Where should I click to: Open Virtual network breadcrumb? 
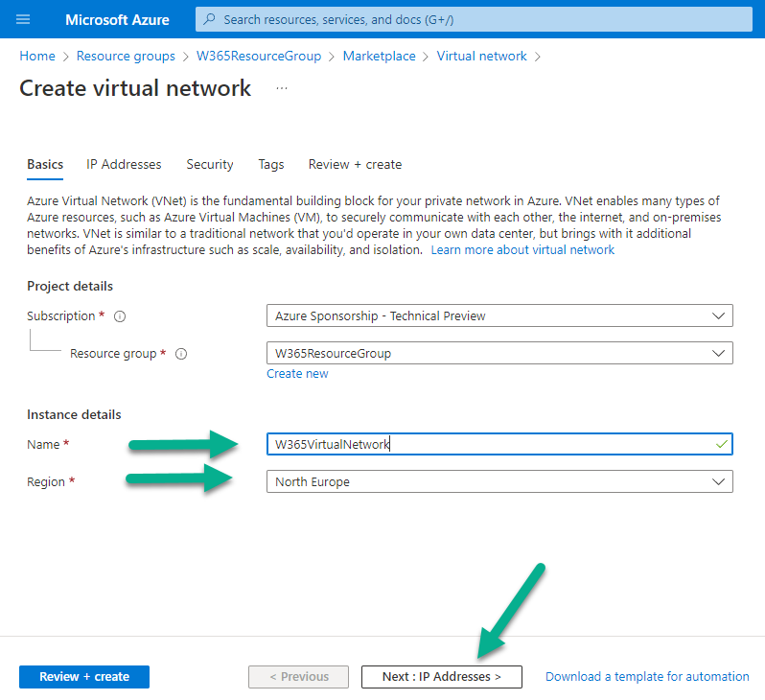tap(481, 57)
